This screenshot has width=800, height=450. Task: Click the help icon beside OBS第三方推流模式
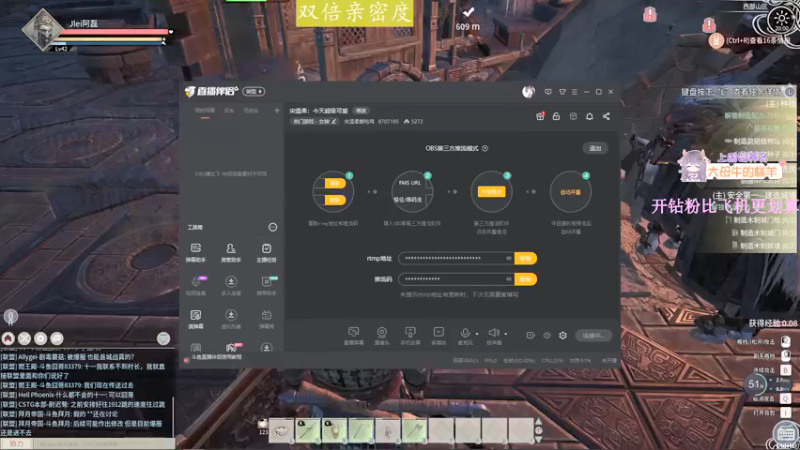coord(485,148)
